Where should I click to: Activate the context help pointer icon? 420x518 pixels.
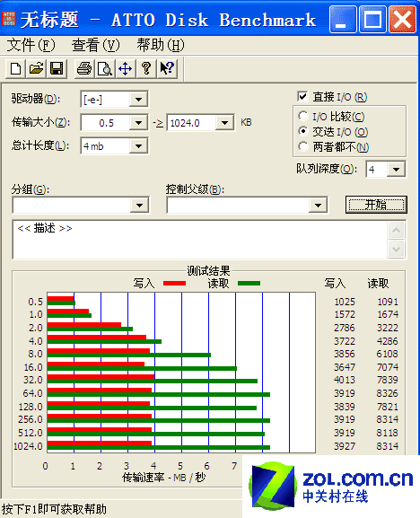[x=167, y=69]
